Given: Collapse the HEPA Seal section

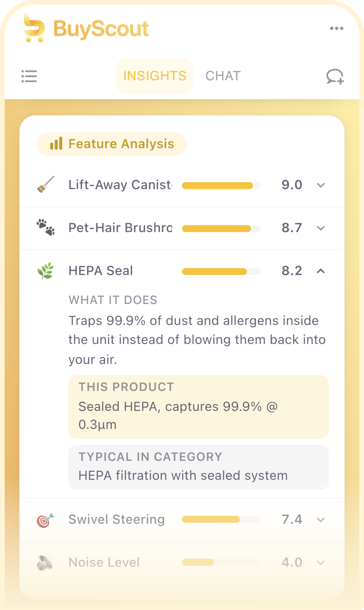Looking at the screenshot, I should click(321, 271).
